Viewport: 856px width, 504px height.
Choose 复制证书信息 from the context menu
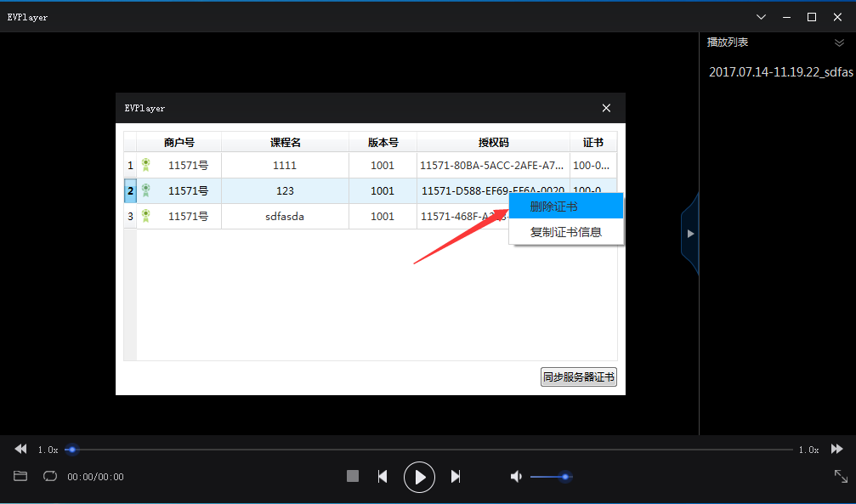click(x=566, y=230)
